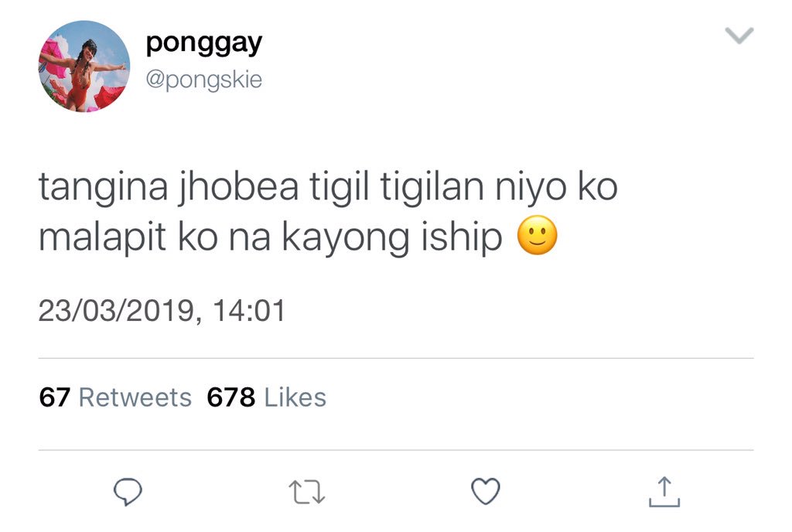Click the tweet line starting with tangina
The width and height of the screenshot is (792, 532).
(328, 188)
